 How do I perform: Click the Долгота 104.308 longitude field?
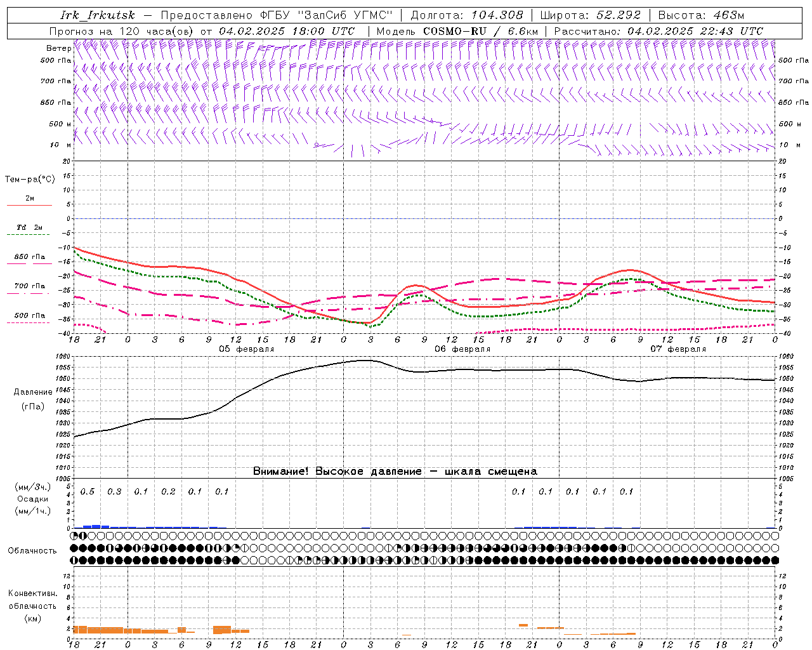467,15
